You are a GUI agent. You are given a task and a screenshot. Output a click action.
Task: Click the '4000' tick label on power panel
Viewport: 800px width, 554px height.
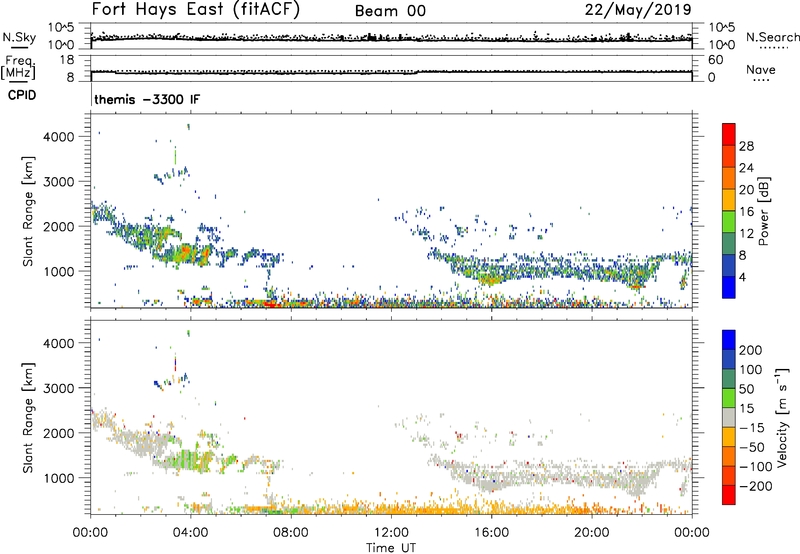point(59,137)
